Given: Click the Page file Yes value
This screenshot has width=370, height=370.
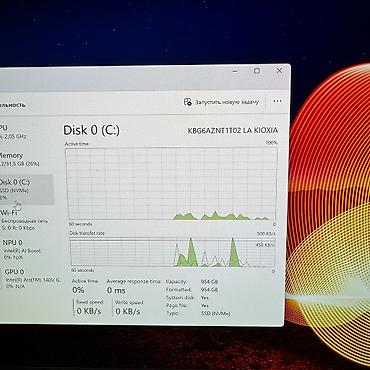Looking at the screenshot, I should point(205,306).
